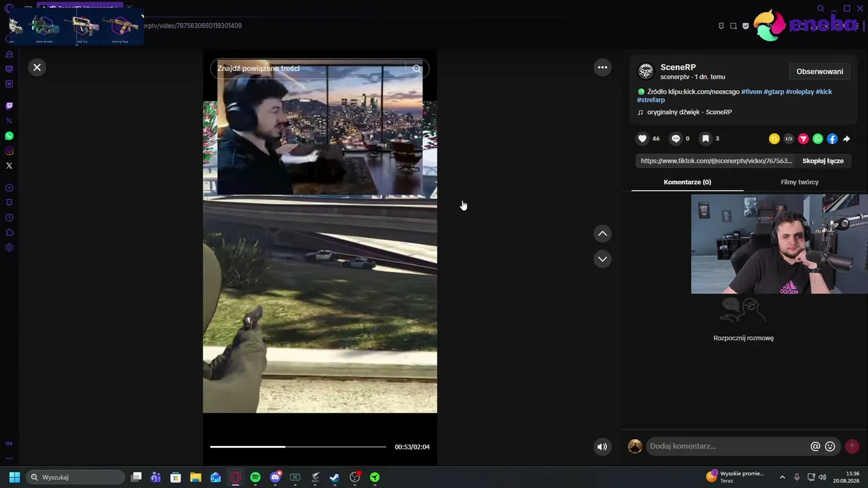Click the Wyszukaj taskbar search box

point(75,477)
